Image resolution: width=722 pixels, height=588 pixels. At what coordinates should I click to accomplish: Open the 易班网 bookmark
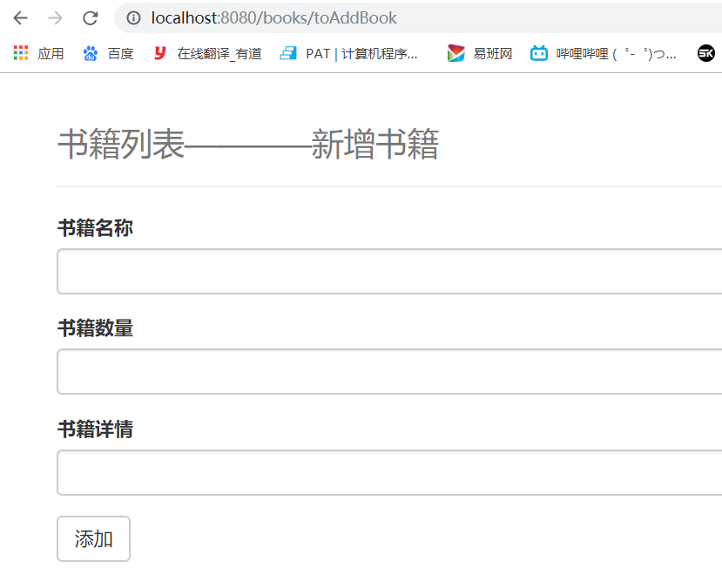tap(480, 53)
